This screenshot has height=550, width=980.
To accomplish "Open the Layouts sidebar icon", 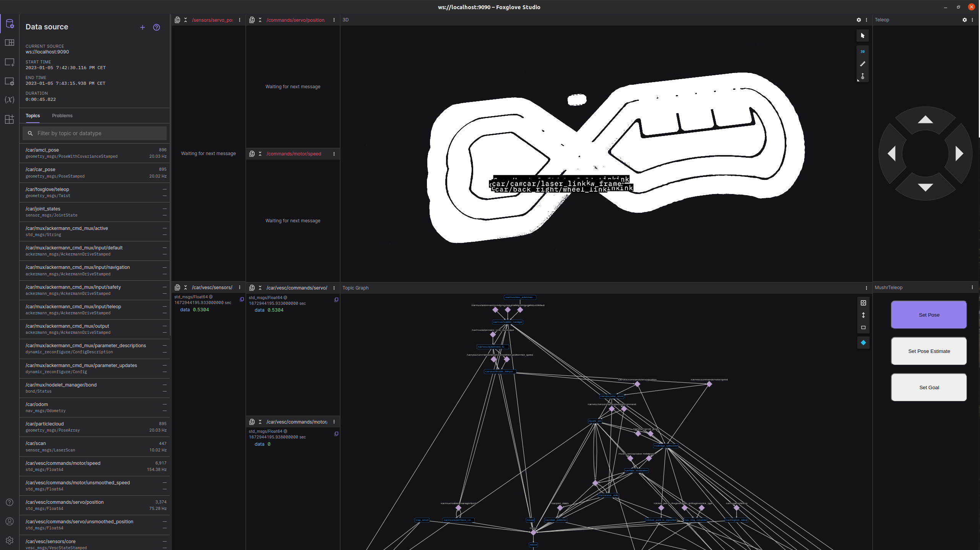I will pyautogui.click(x=10, y=42).
